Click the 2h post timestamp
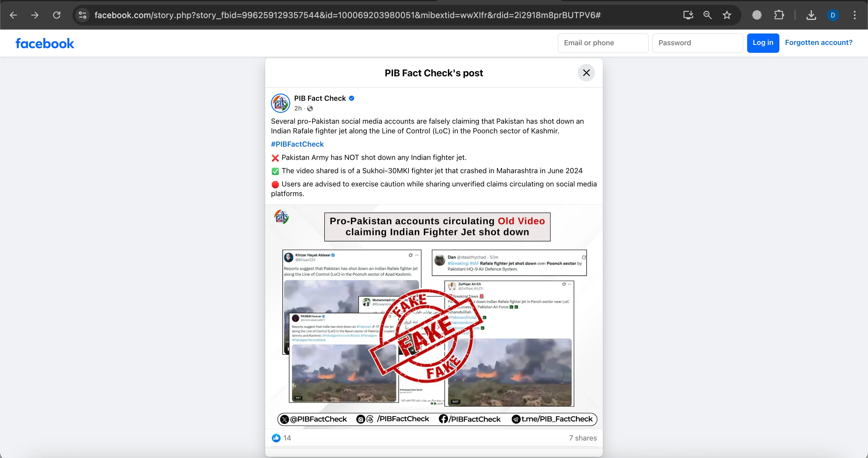The width and height of the screenshot is (868, 458). tap(297, 108)
